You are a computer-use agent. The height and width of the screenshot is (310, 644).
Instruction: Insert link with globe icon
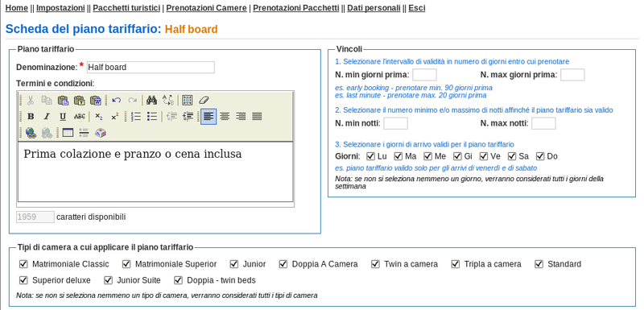(x=31, y=133)
